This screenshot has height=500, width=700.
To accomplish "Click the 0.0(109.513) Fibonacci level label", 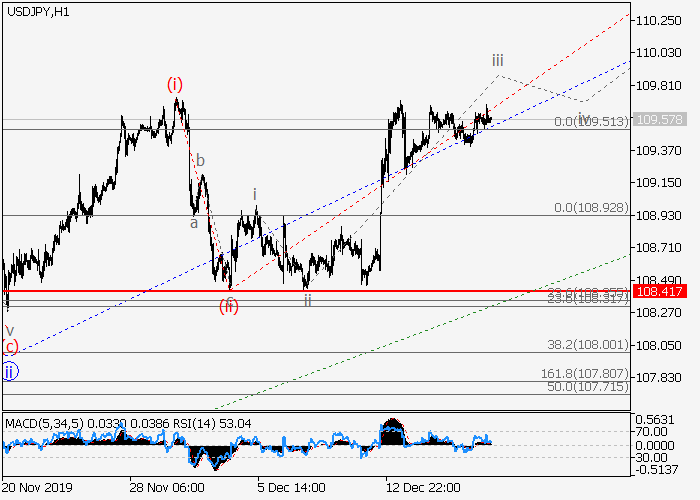I will [590, 121].
